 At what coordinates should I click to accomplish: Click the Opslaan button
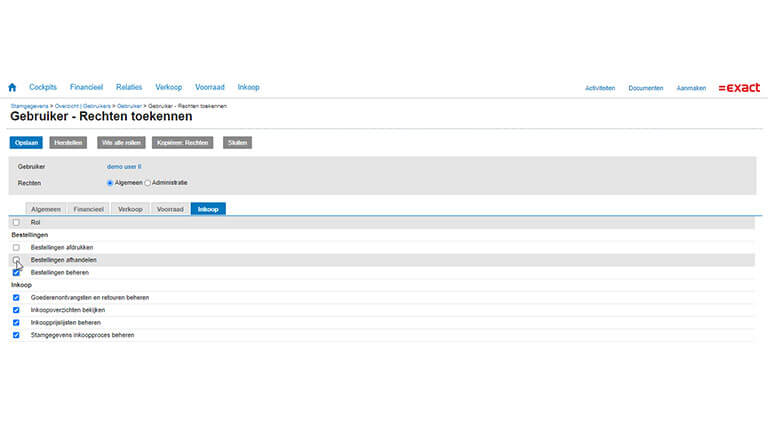(26, 143)
